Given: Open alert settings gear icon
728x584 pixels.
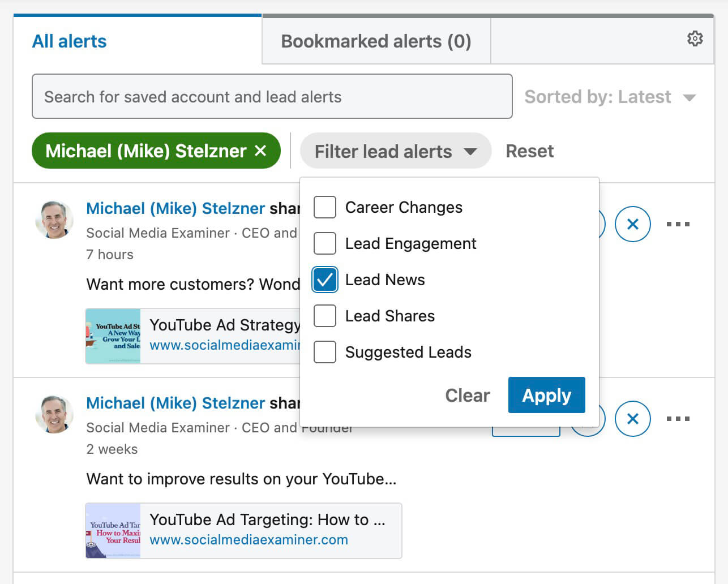Looking at the screenshot, I should pyautogui.click(x=695, y=38).
